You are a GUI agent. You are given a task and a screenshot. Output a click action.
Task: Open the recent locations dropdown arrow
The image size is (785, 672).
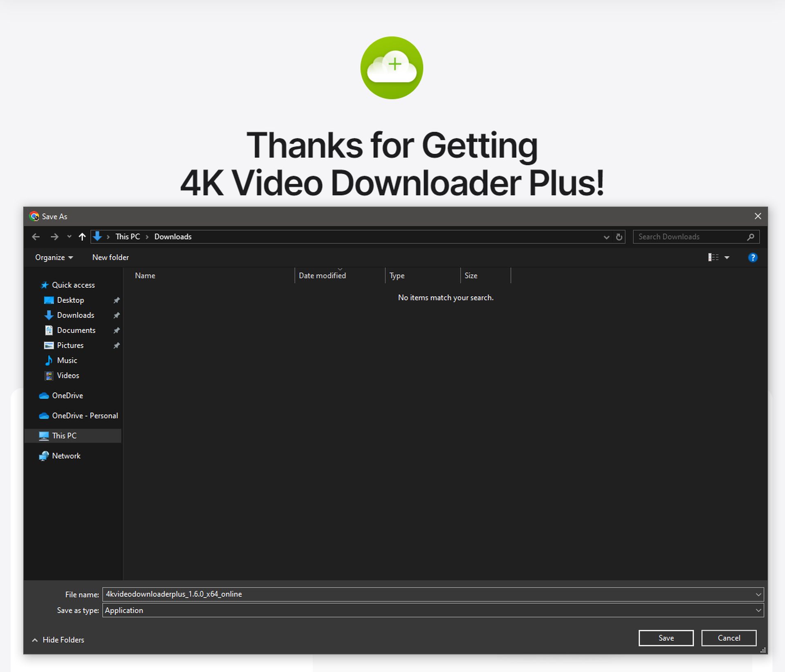point(69,237)
